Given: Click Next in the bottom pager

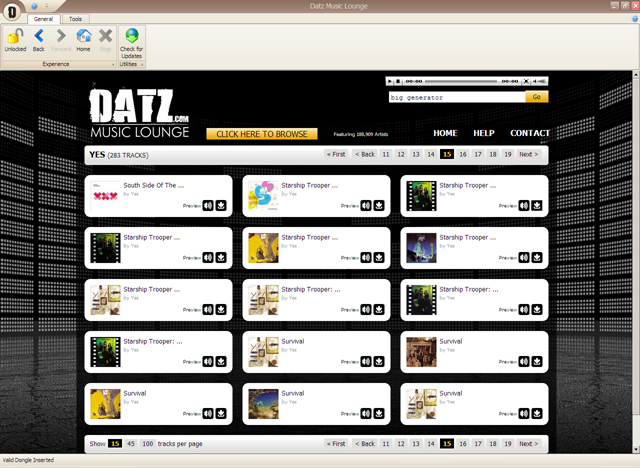Looking at the screenshot, I should click(x=529, y=444).
